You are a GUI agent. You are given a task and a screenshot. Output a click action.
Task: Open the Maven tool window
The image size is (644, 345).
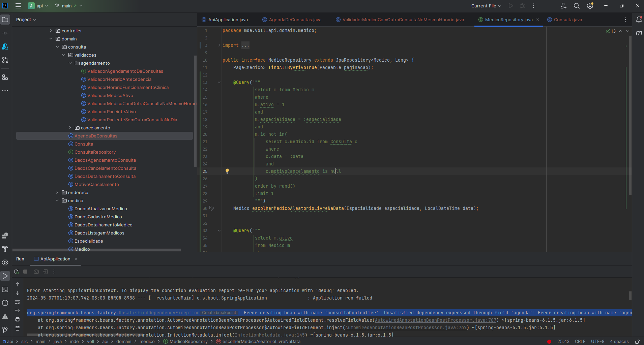click(x=639, y=33)
